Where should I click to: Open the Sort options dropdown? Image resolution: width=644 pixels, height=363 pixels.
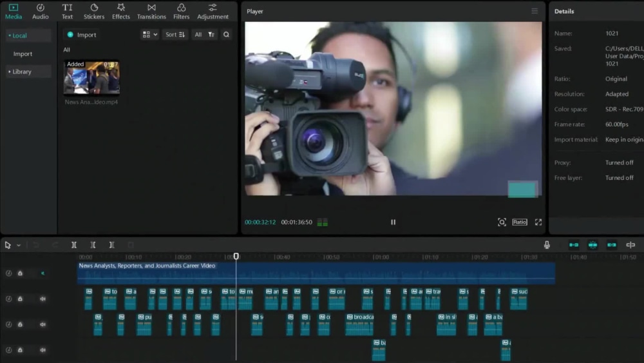pyautogui.click(x=175, y=35)
